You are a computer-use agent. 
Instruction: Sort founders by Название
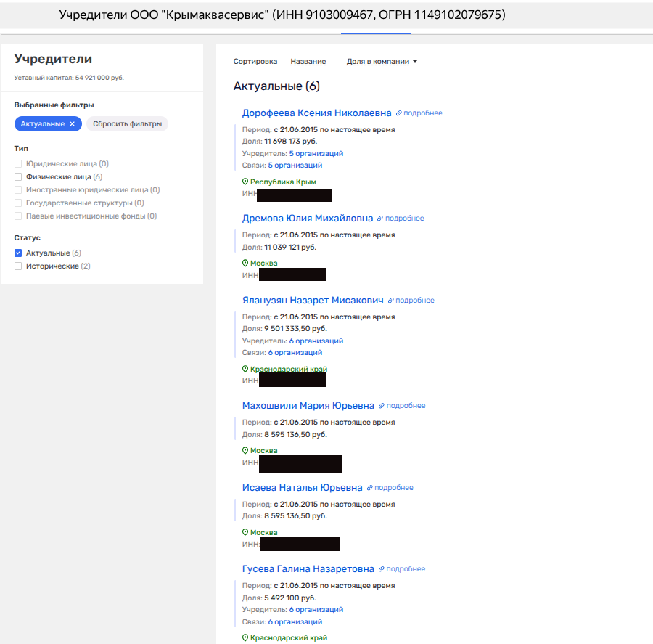[x=308, y=62]
